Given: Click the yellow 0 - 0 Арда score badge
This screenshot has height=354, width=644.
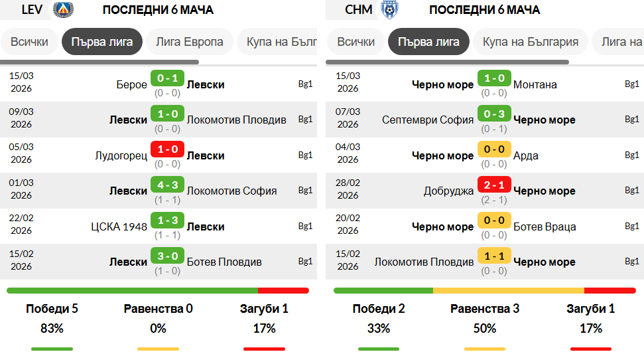Looking at the screenshot, I should click(494, 149).
